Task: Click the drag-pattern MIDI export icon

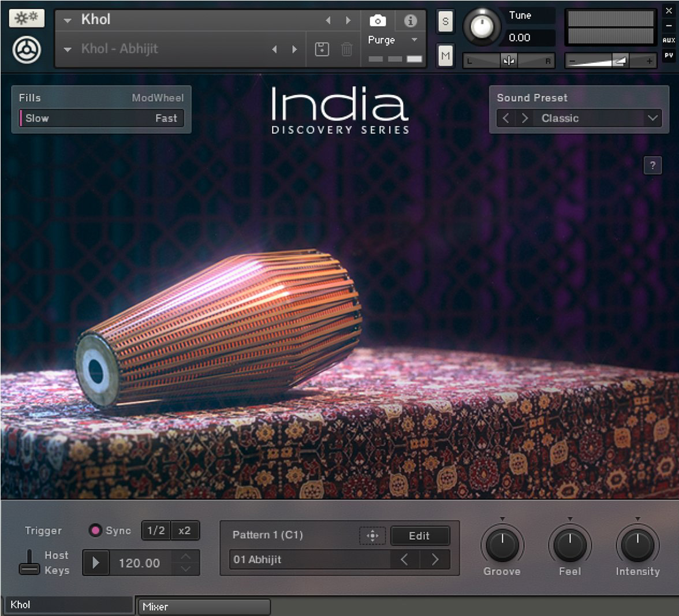Action: [x=372, y=536]
